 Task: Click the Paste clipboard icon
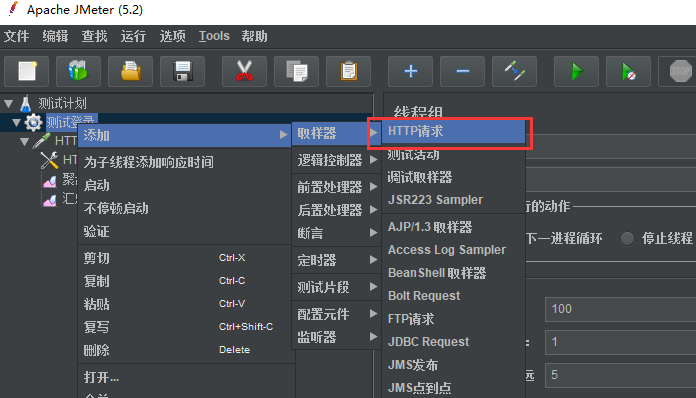348,71
